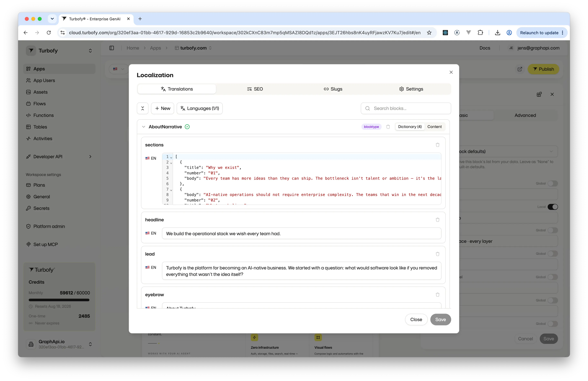This screenshot has height=381, width=588.
Task: Open the Turbofy workspace switcher
Action: click(x=90, y=51)
